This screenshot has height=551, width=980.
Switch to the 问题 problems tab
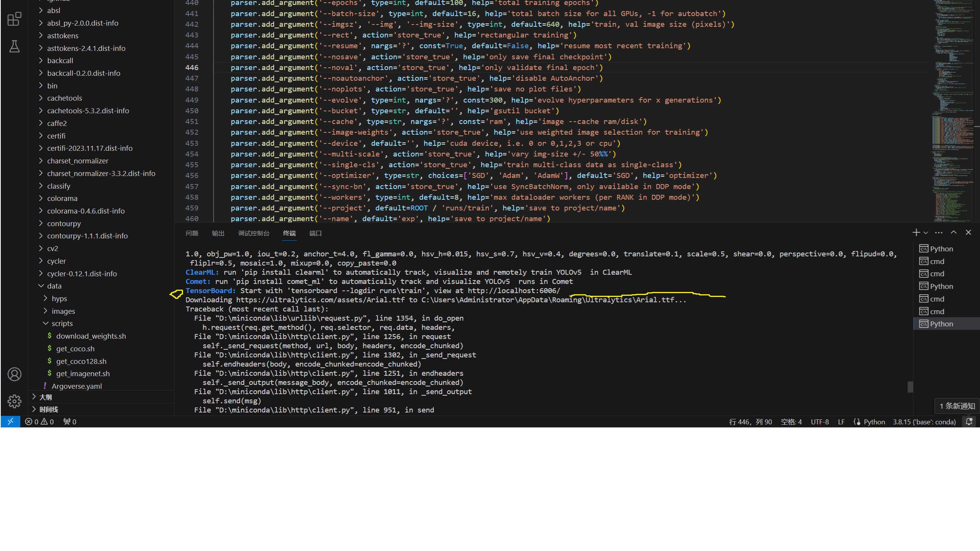point(192,233)
